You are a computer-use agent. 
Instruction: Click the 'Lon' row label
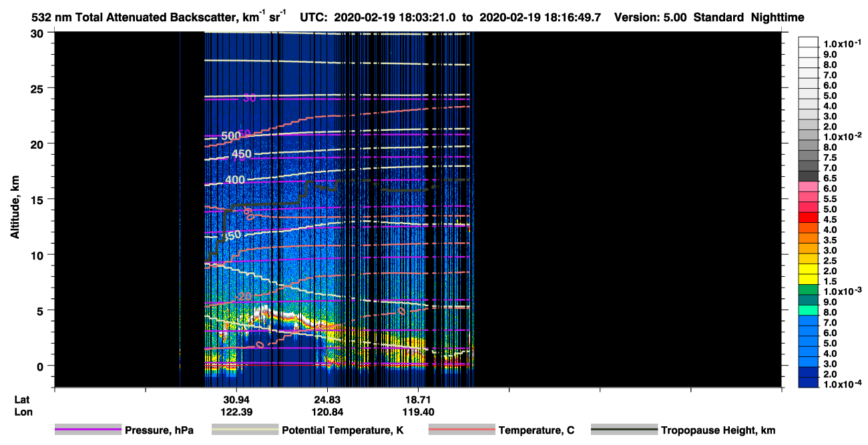23,412
